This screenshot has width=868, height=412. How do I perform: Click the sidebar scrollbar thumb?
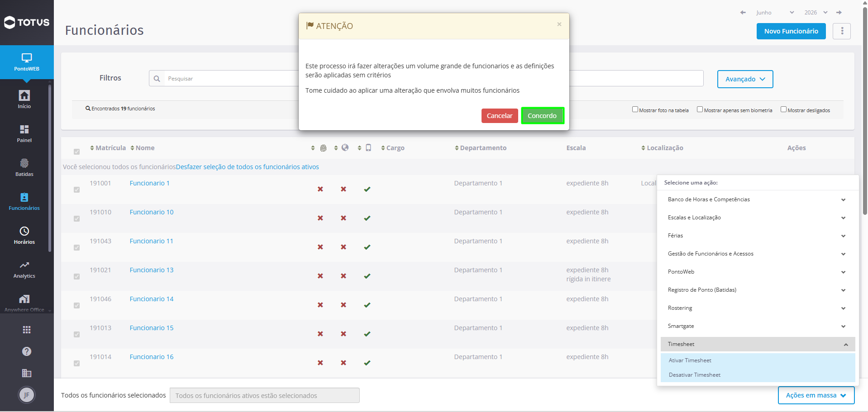[50, 167]
